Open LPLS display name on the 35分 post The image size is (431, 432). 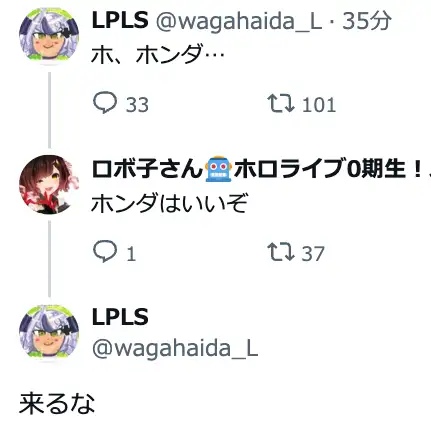(x=120, y=20)
